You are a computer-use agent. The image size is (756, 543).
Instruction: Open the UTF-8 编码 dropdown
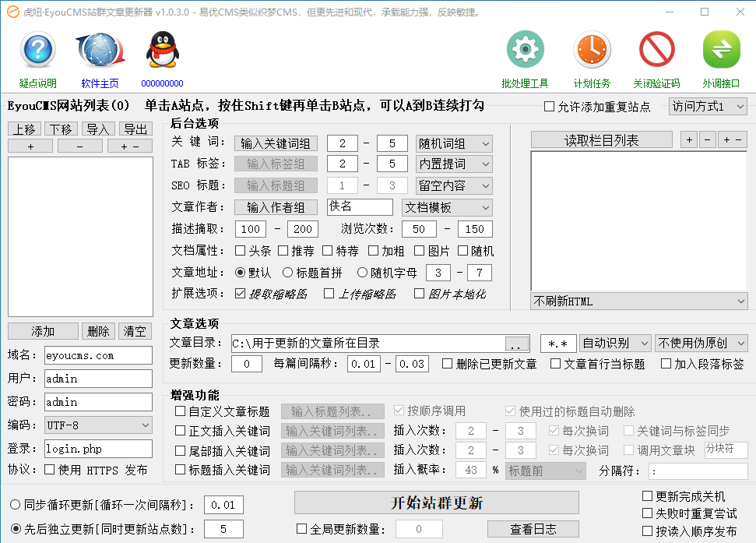tap(98, 425)
